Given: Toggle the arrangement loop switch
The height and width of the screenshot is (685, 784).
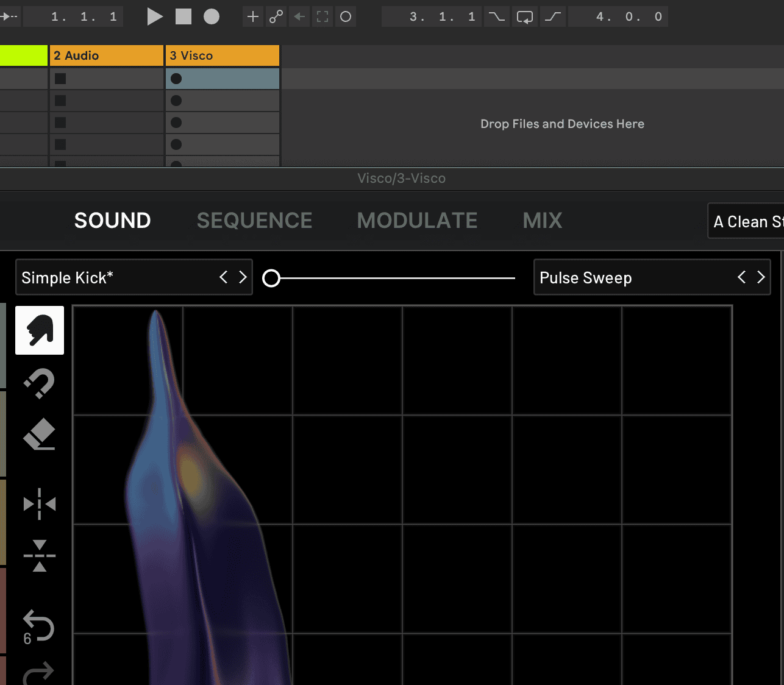Looking at the screenshot, I should tap(524, 16).
